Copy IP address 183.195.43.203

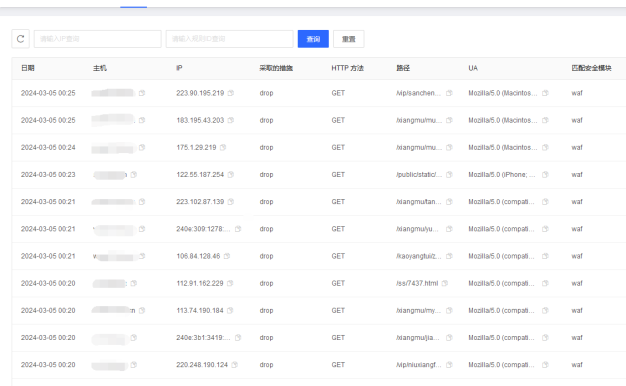[231, 120]
